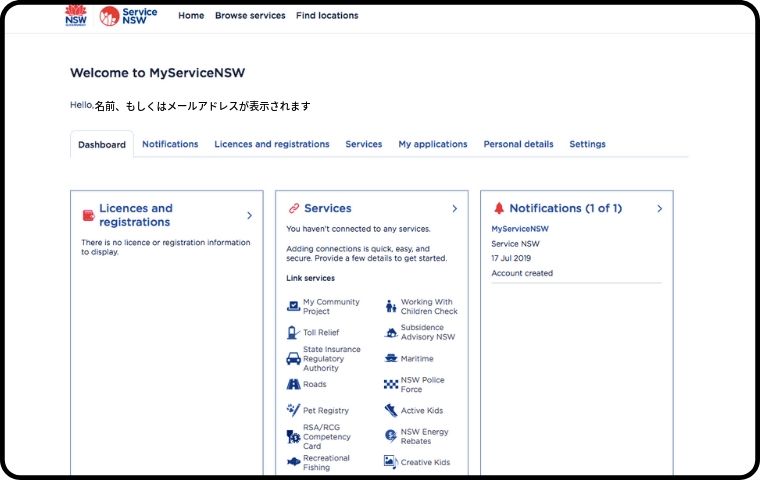The height and width of the screenshot is (480, 760).
Task: Open the Licences and registrations tab
Action: pos(272,144)
